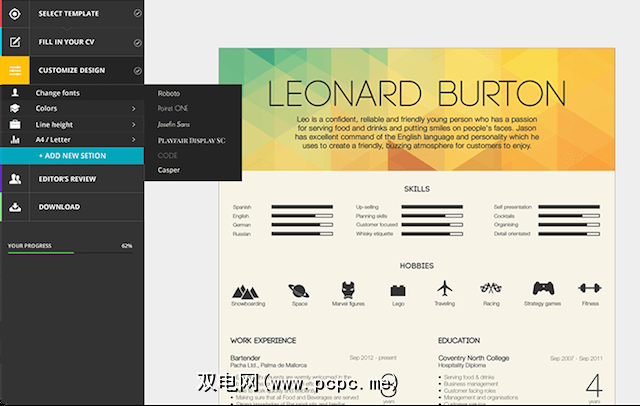Open the Editor's Review step
Screen dimensions: 640x406
(x=67, y=179)
